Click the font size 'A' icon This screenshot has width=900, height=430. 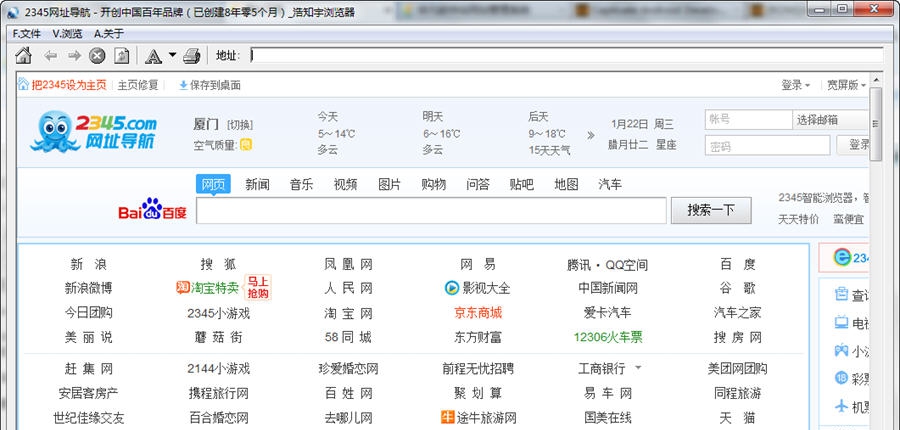click(x=153, y=56)
